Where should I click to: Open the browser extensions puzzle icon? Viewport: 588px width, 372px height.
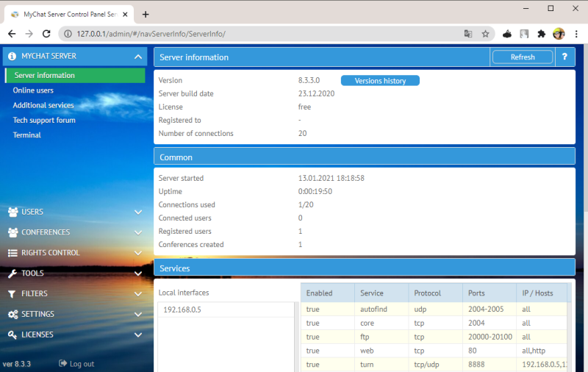click(541, 34)
